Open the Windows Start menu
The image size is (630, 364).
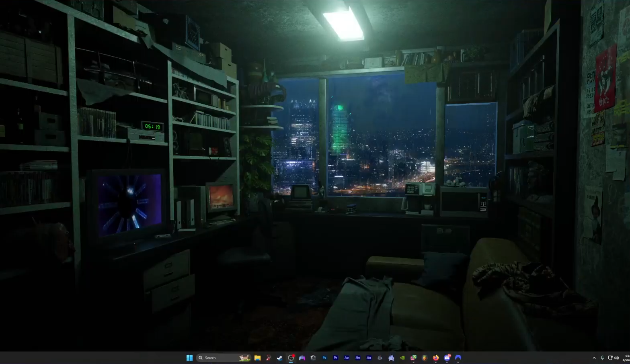pos(189,358)
